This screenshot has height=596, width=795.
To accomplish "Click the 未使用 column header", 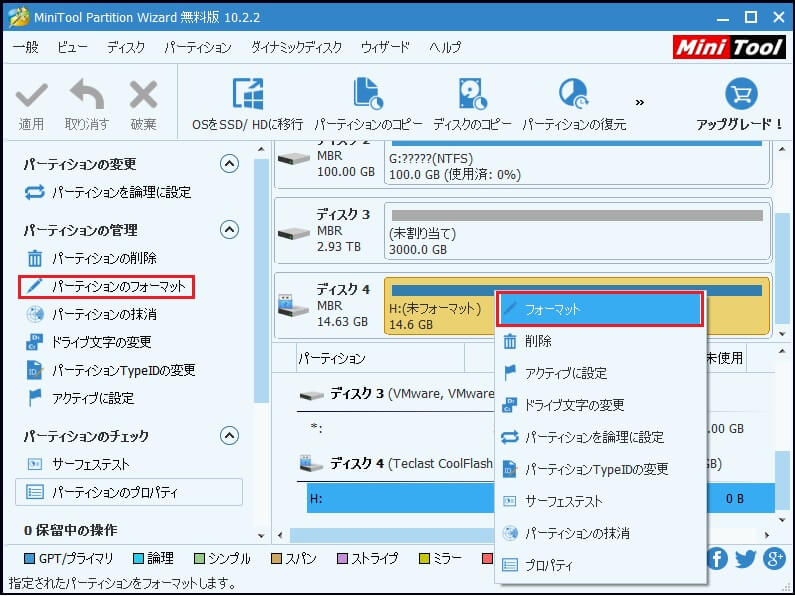I will click(725, 358).
